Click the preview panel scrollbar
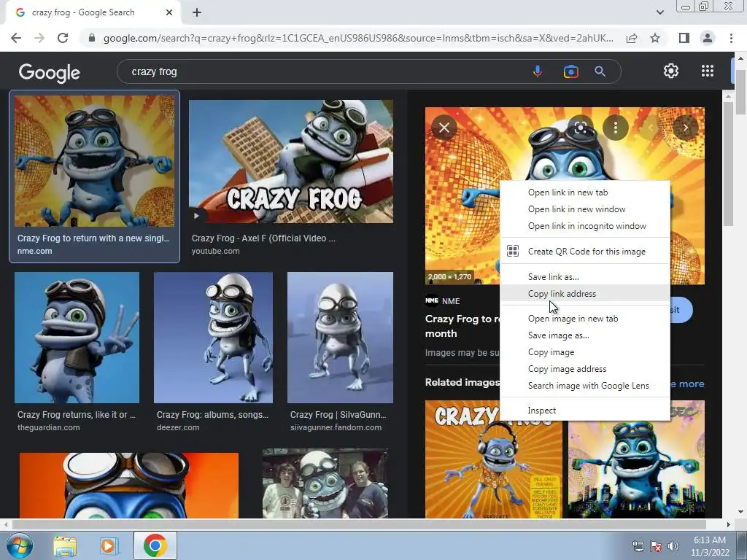Viewport: 747px width, 560px height. point(728,164)
